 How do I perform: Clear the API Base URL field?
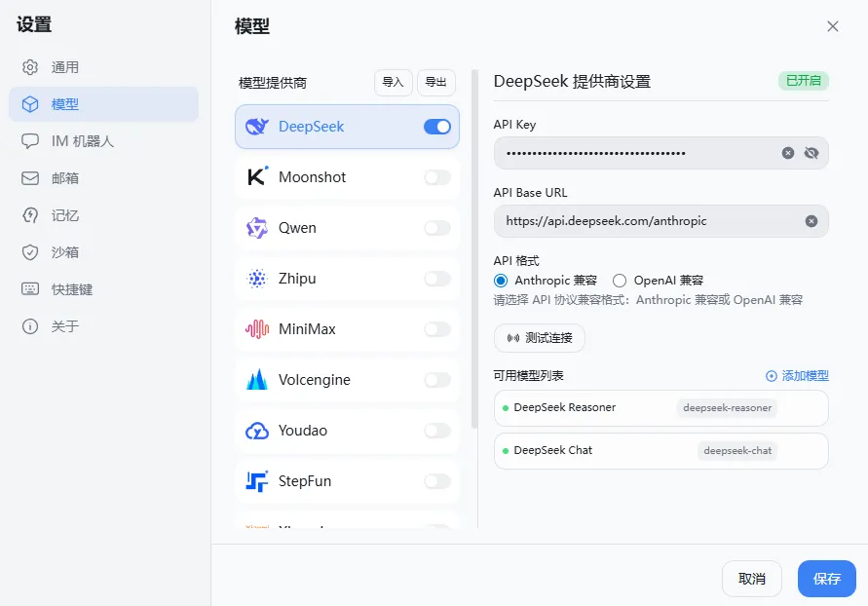click(x=811, y=221)
